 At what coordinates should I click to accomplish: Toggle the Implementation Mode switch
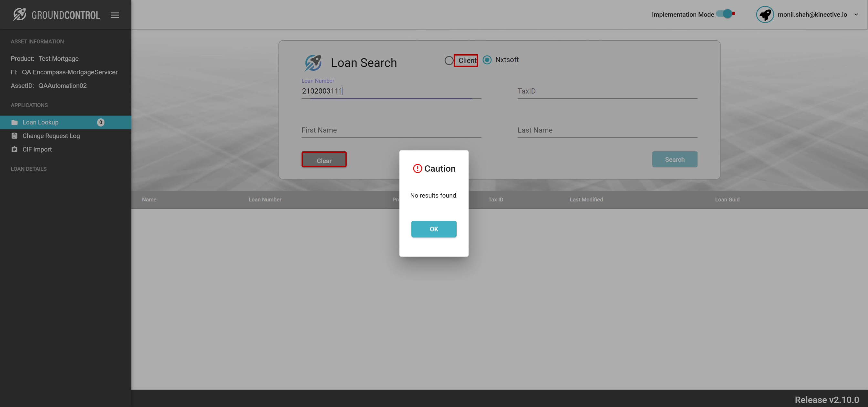tap(726, 14)
